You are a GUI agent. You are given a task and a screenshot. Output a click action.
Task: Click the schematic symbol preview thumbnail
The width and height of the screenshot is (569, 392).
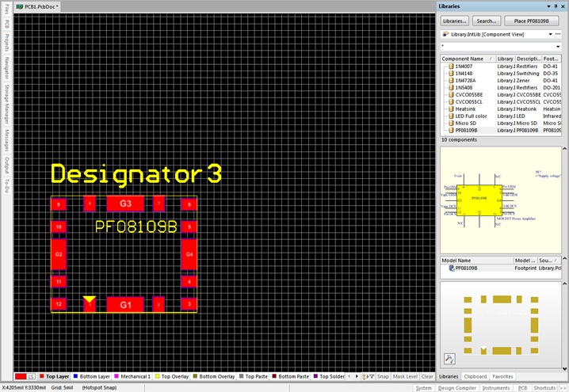[501, 200]
